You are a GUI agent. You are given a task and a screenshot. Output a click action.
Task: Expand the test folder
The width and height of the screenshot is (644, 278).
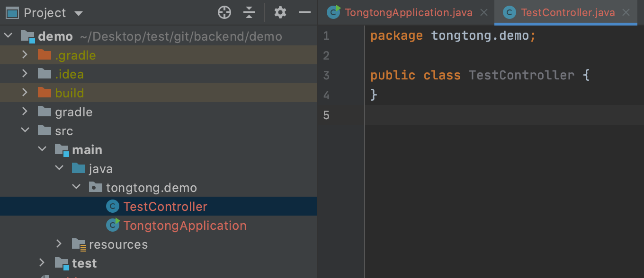pyautogui.click(x=42, y=263)
